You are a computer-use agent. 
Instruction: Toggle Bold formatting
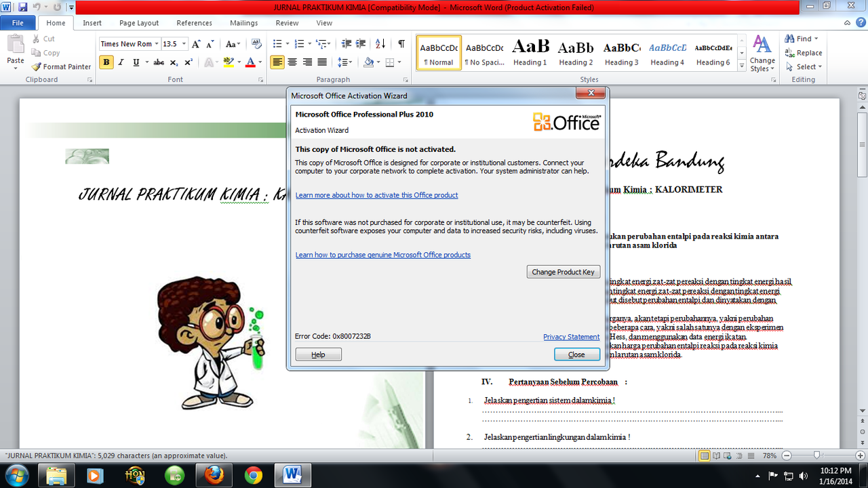[x=106, y=62]
